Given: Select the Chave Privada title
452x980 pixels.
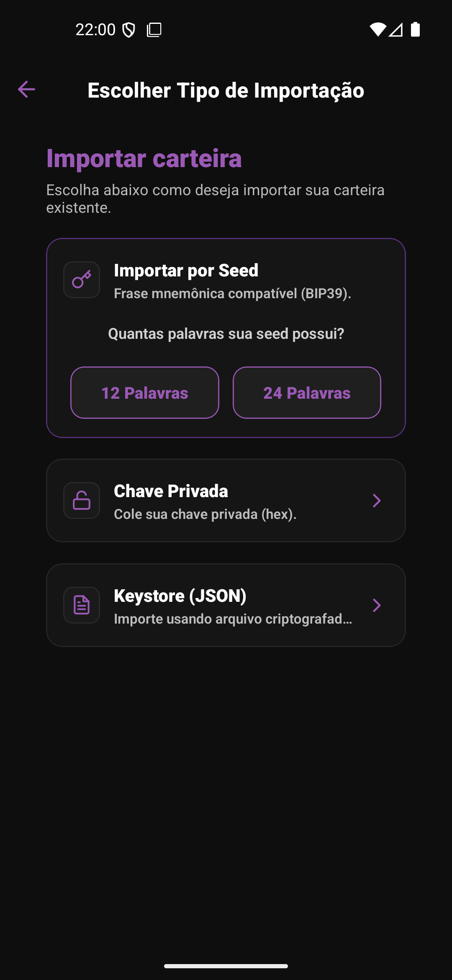Looking at the screenshot, I should [x=171, y=491].
